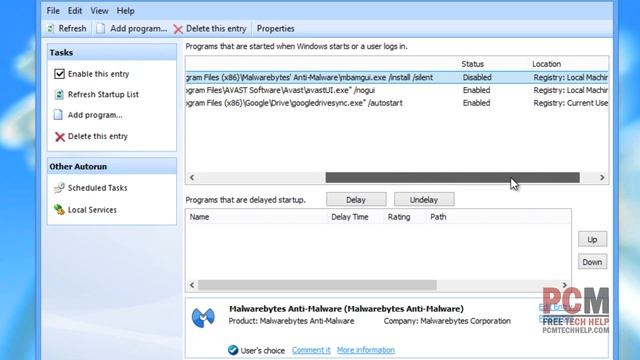Screen dimensions: 640x360
Task: Click the Path column header
Action: point(438,217)
